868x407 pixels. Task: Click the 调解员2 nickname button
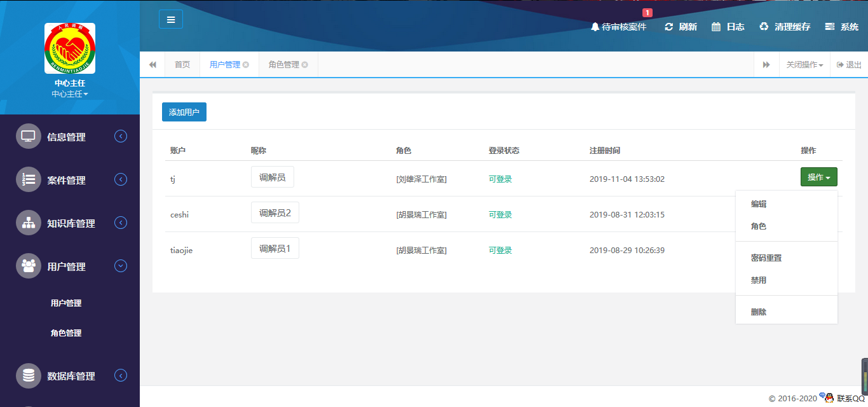click(x=275, y=212)
